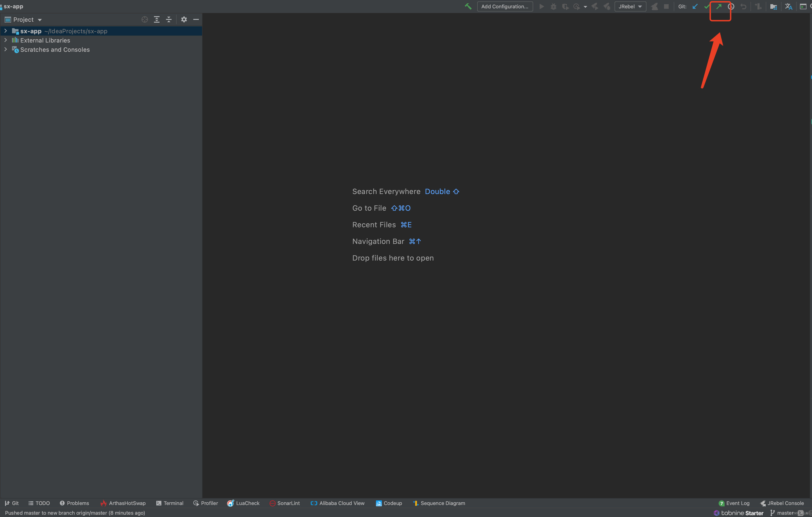Click Expand All in Project panel

coord(157,20)
